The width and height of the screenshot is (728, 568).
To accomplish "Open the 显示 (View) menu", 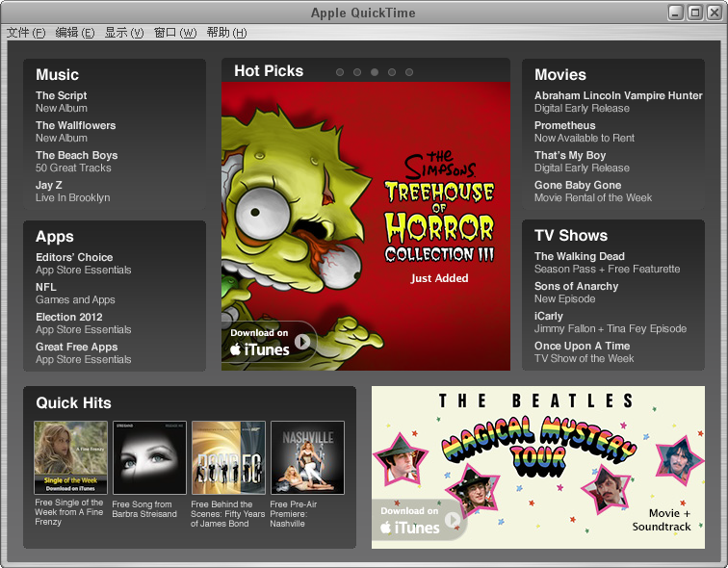I will point(123,33).
